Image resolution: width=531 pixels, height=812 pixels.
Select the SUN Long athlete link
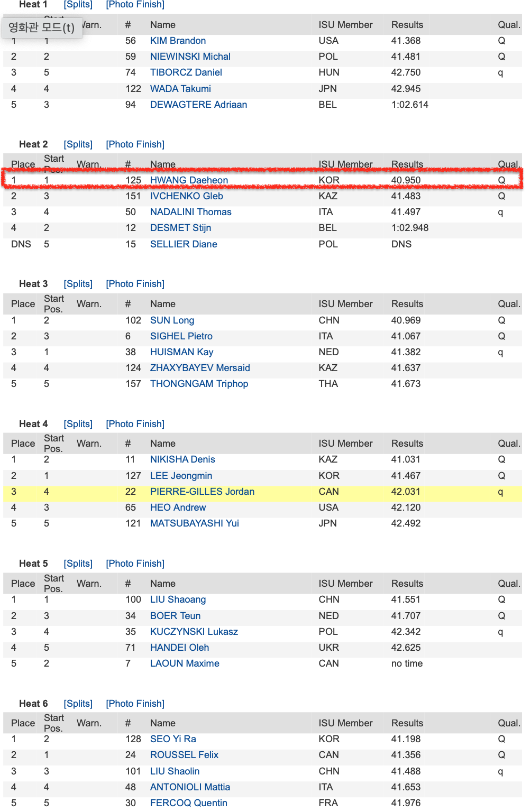pyautogui.click(x=172, y=320)
